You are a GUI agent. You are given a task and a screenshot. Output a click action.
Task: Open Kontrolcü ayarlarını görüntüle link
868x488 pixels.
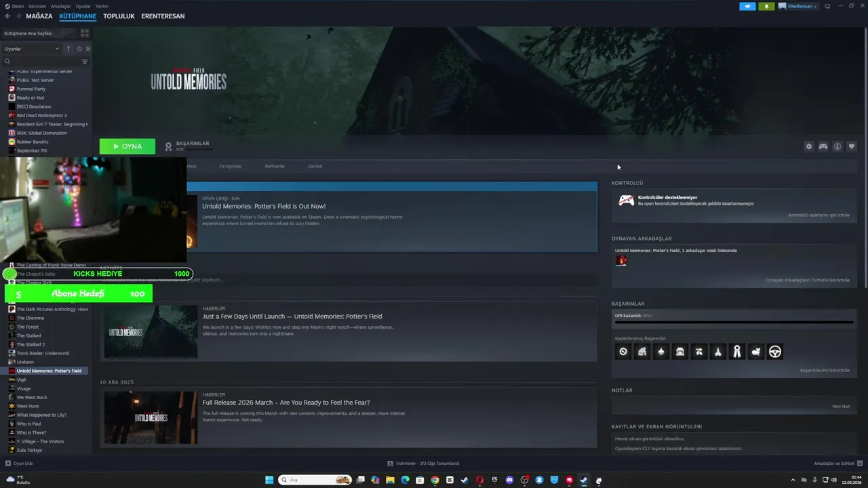coord(818,215)
